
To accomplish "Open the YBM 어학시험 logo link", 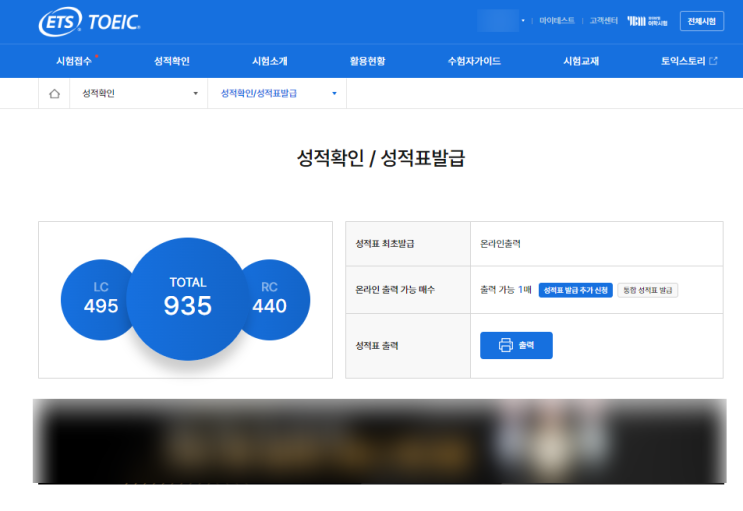I will (647, 21).
